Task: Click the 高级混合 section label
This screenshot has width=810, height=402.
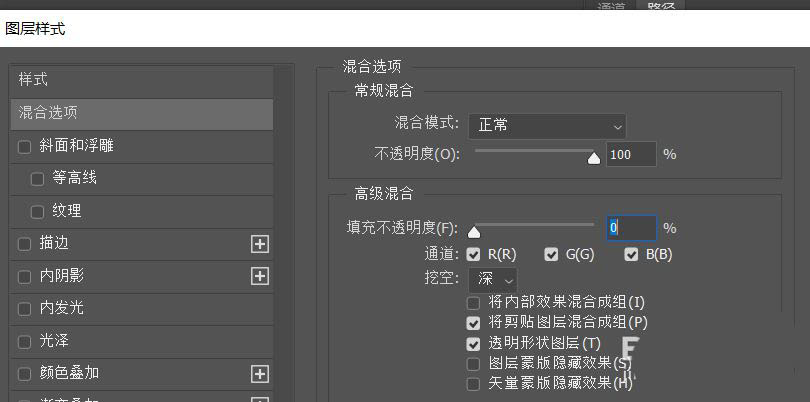Action: 384,194
